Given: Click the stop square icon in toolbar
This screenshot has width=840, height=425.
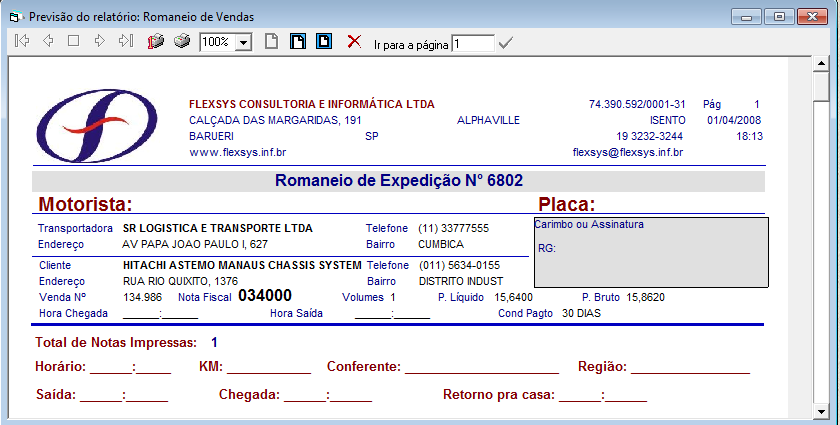Looking at the screenshot, I should point(73,41).
